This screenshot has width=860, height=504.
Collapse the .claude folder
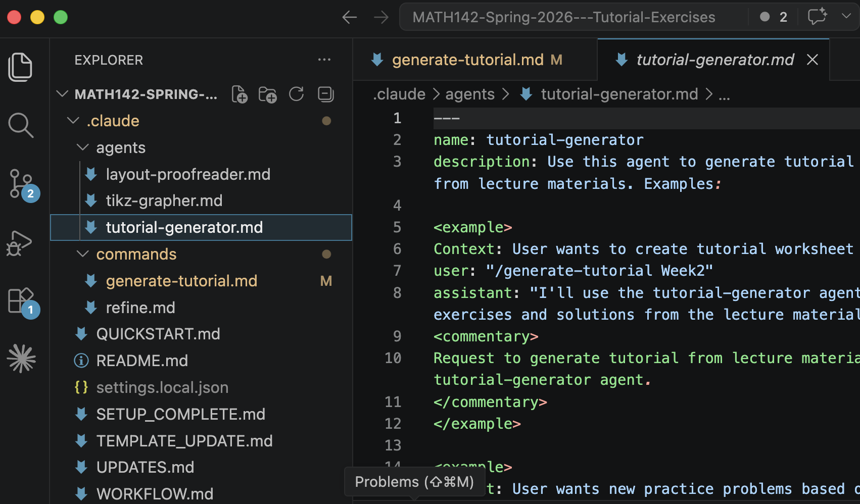point(73,121)
